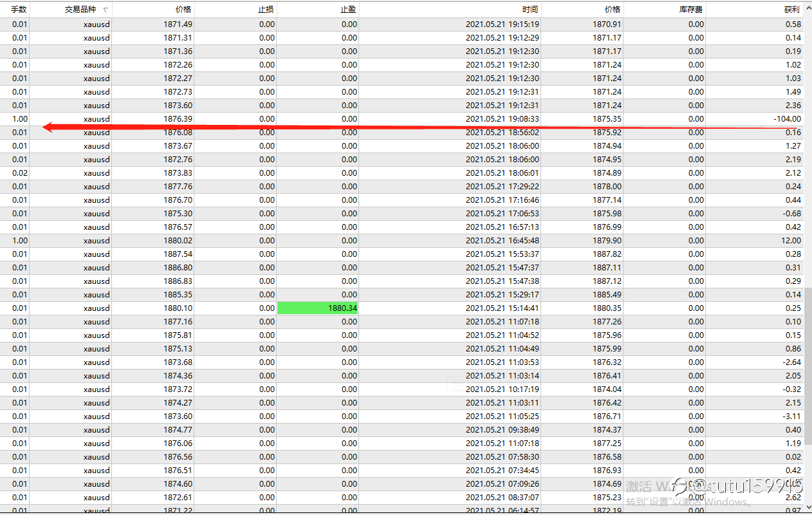Screen dimensions: 812x515
Task: Click the profit value 2.05
Action: pyautogui.click(x=793, y=376)
